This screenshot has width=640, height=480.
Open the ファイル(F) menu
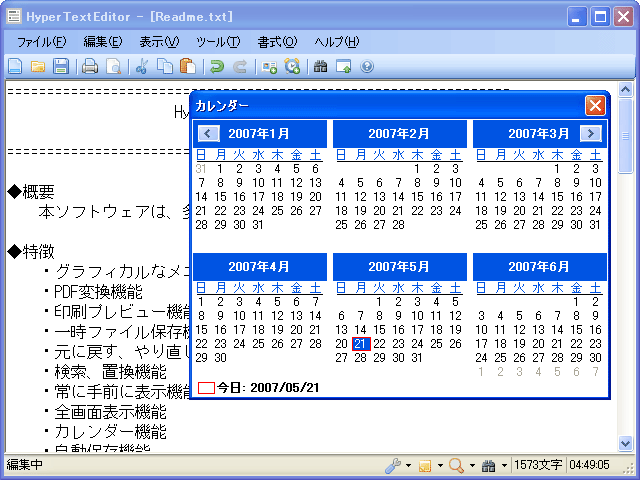click(x=41, y=41)
